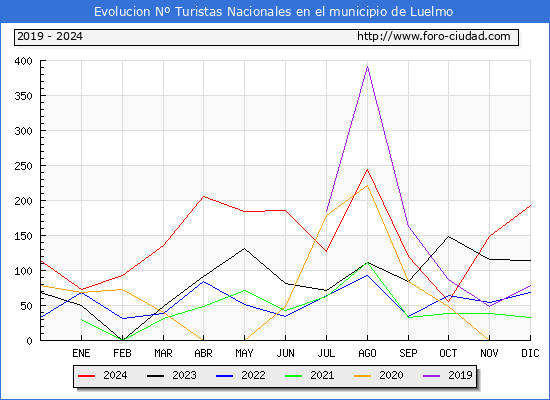
Task: Click the purple 2019 peak at AGO
Action: [367, 66]
